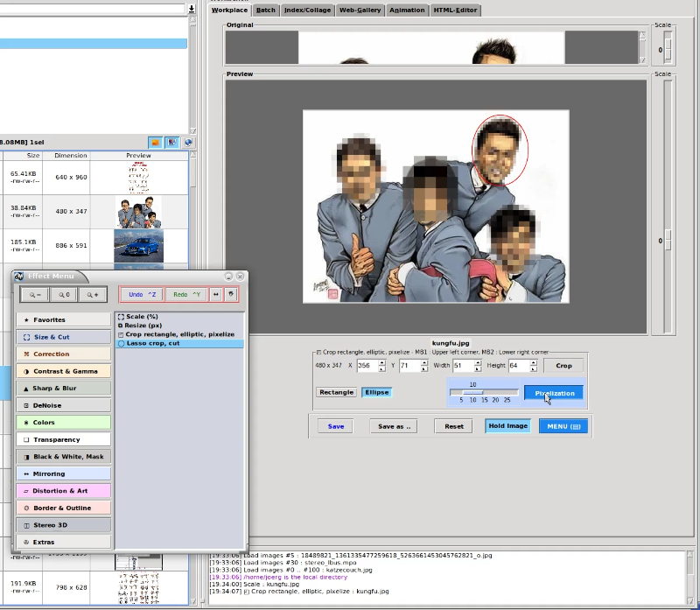The width and height of the screenshot is (700, 610).
Task: Open the blue MENU button
Action: pos(563,426)
